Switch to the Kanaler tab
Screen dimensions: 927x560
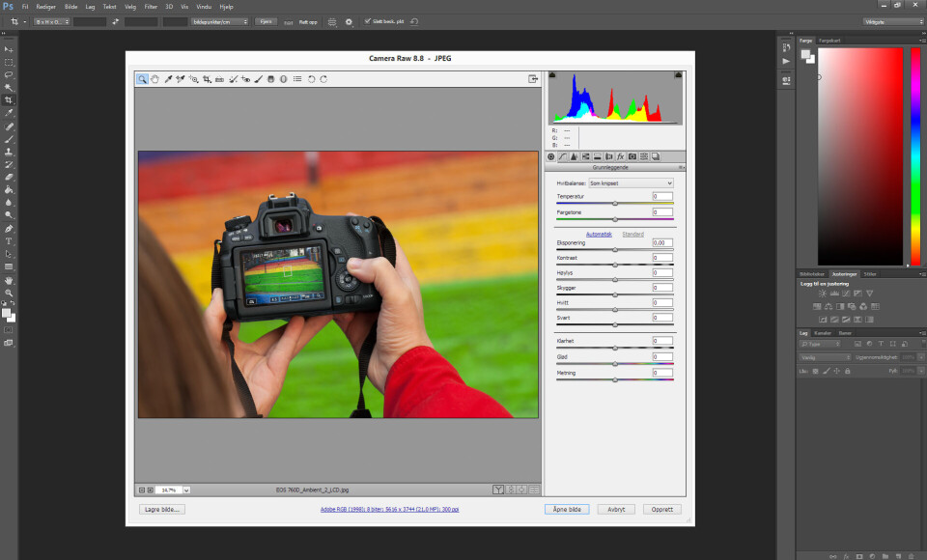coord(823,333)
